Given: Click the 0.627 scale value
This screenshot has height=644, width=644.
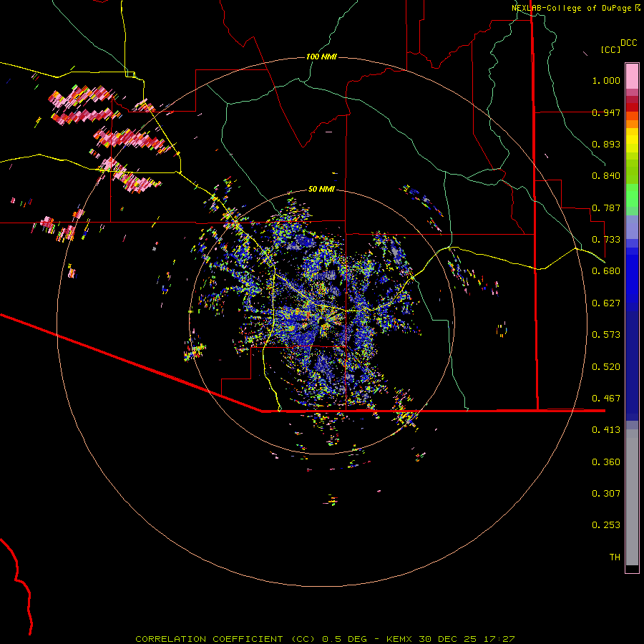Looking at the screenshot, I should (606, 303).
